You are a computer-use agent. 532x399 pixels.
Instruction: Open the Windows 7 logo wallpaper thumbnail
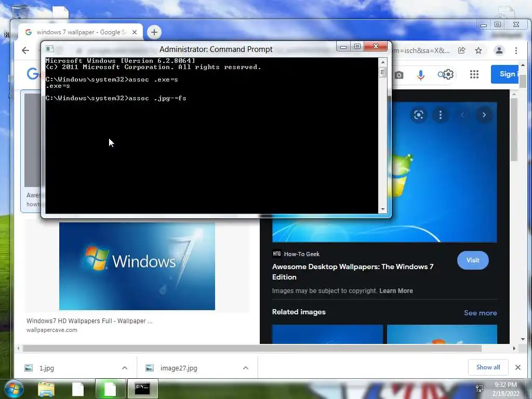tap(137, 266)
